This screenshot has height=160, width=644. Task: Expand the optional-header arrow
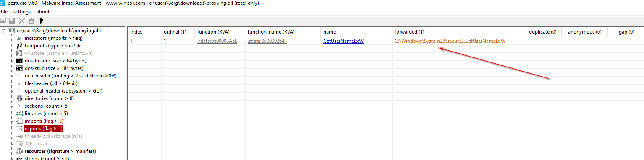[x=19, y=91]
